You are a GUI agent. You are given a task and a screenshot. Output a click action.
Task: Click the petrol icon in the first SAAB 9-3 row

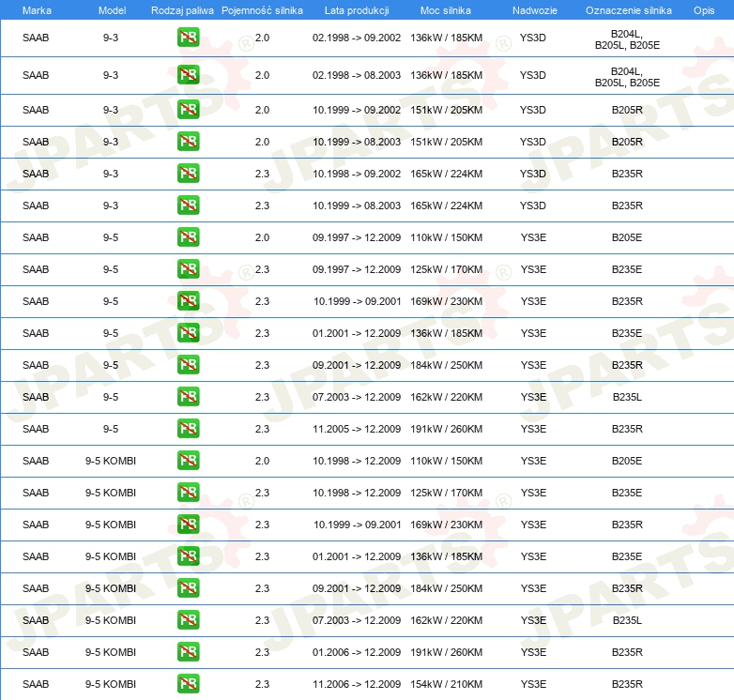[x=188, y=38]
